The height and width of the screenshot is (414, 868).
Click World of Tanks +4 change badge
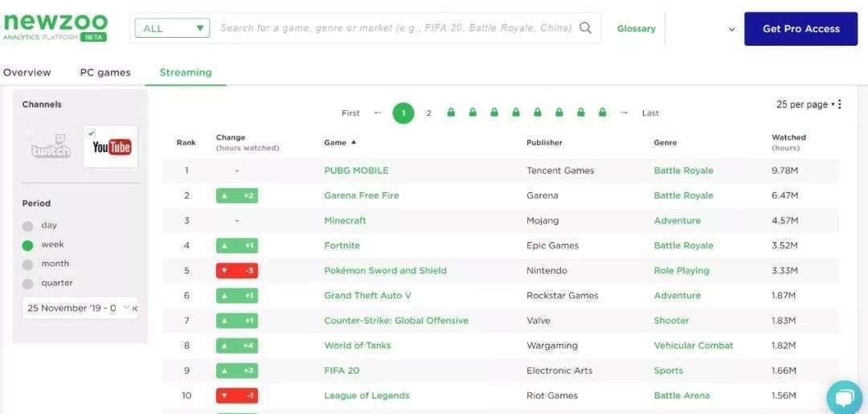(x=237, y=346)
